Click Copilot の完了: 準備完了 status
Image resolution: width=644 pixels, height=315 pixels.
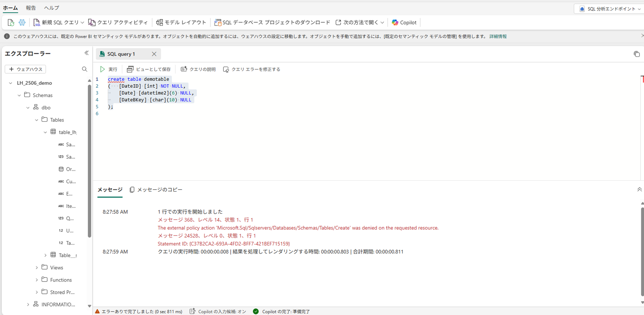pos(281,312)
